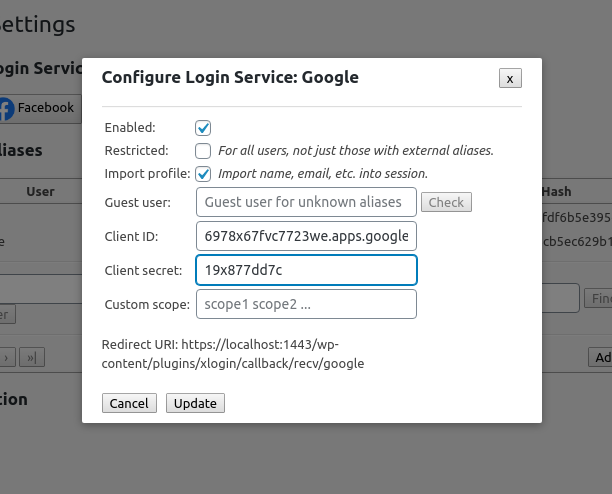Screen dimensions: 612x494
Task: Click the Guest user field
Action: coord(306,202)
